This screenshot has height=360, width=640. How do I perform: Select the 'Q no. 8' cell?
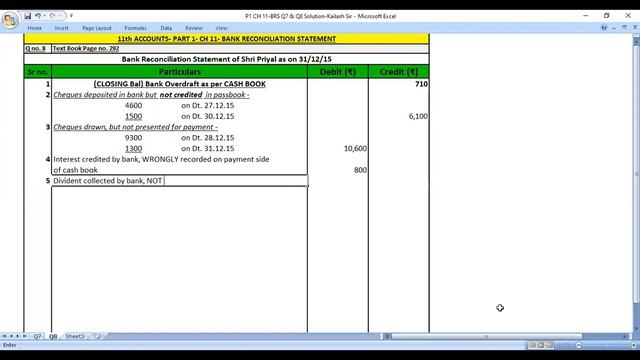38,48
